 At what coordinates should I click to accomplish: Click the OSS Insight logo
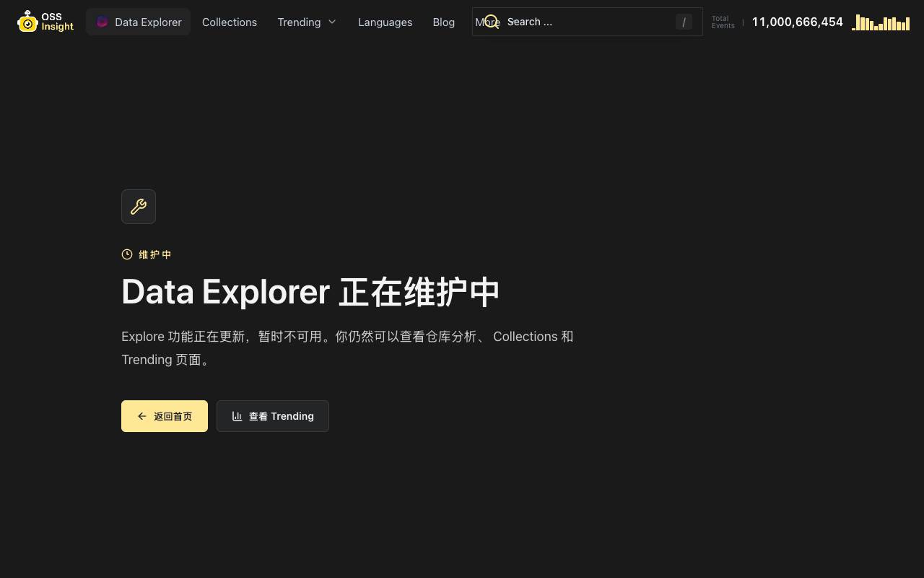coord(45,22)
